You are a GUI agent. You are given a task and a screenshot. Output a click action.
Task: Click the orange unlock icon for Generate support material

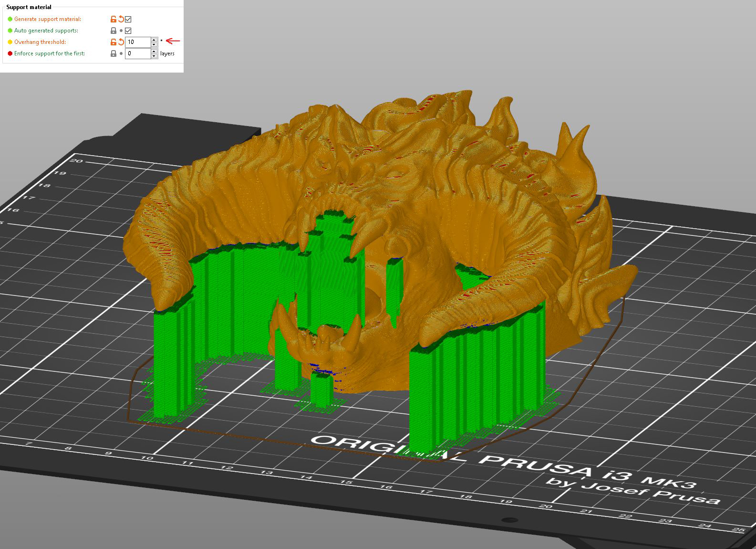point(114,19)
